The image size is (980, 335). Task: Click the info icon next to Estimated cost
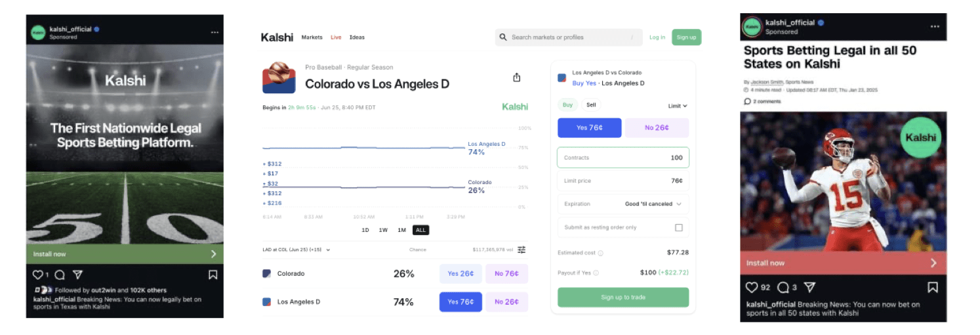(x=600, y=253)
